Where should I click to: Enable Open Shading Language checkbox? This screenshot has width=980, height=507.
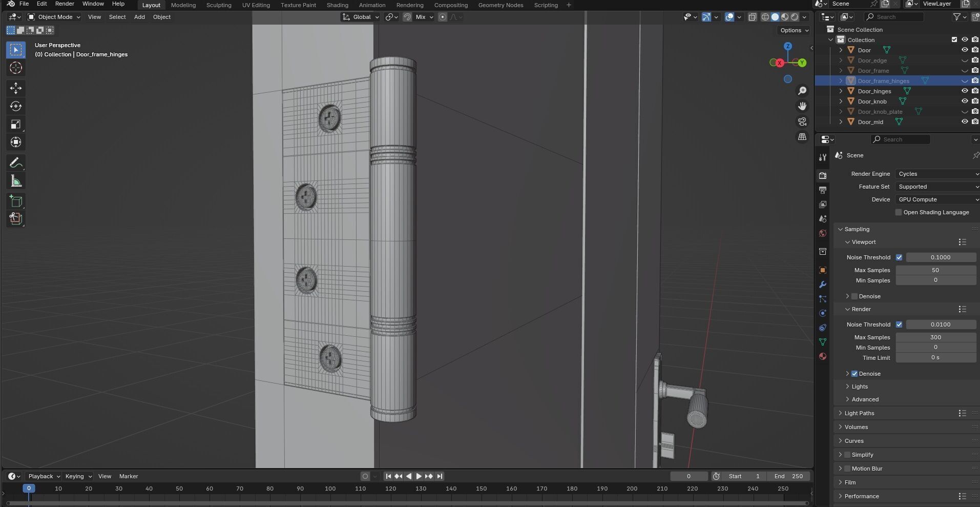899,212
